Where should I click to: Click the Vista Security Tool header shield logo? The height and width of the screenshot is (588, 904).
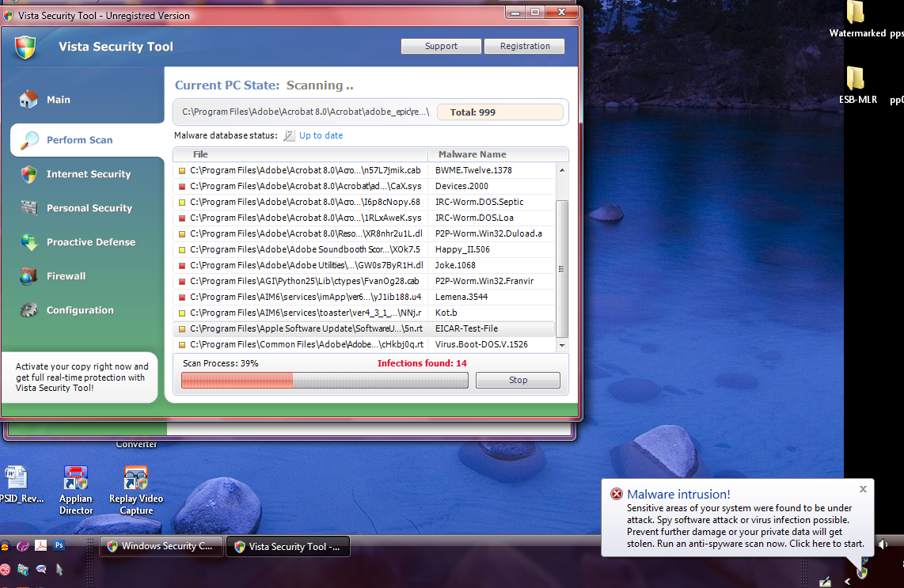click(25, 47)
